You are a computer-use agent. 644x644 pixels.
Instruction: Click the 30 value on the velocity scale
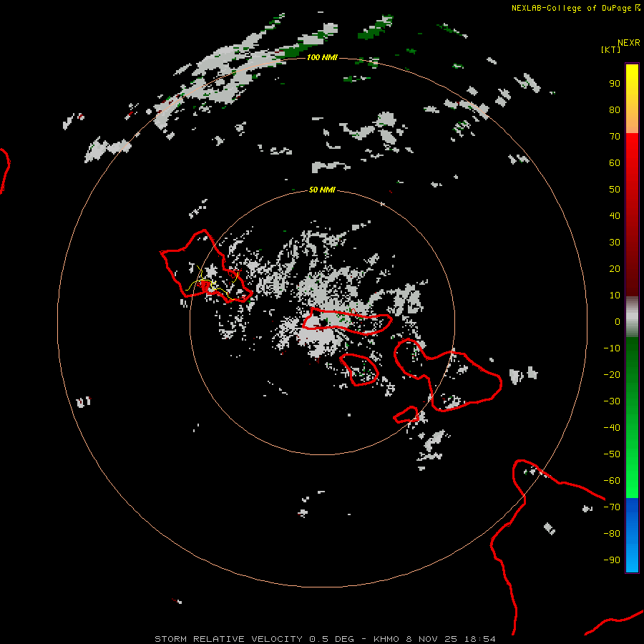(x=615, y=243)
